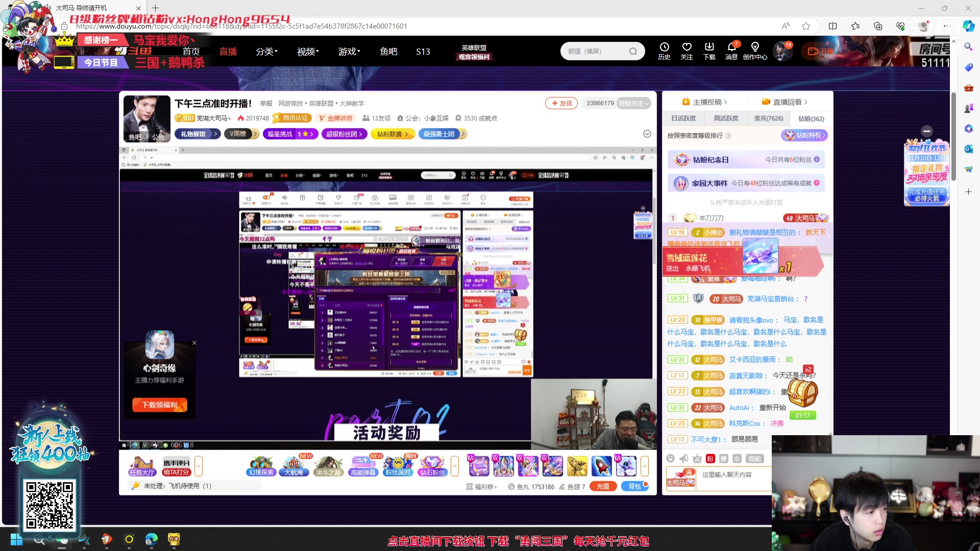Click the emoji smiley icon in chat
Viewport: 980px width, 551px height.
pos(671,459)
